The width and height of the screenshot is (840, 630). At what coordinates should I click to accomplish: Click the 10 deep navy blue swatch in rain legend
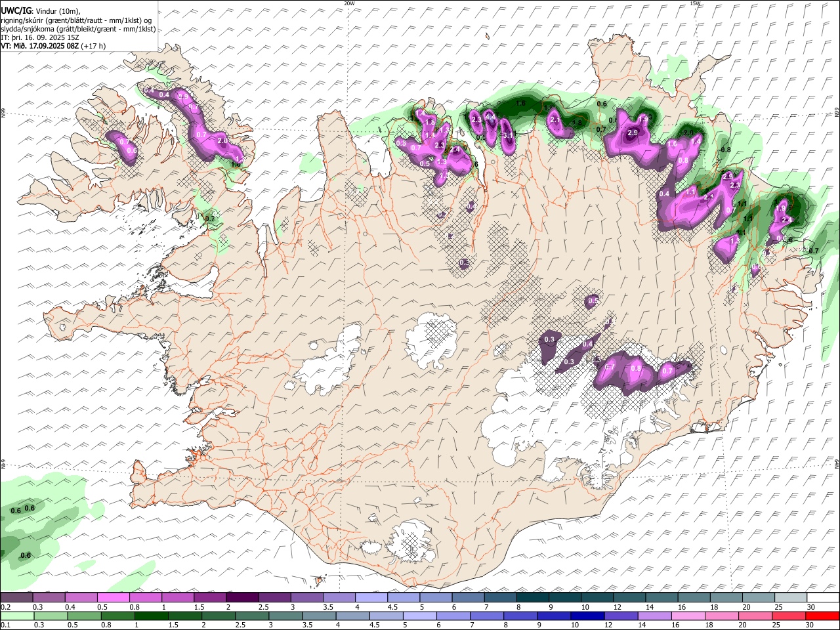[x=588, y=616]
